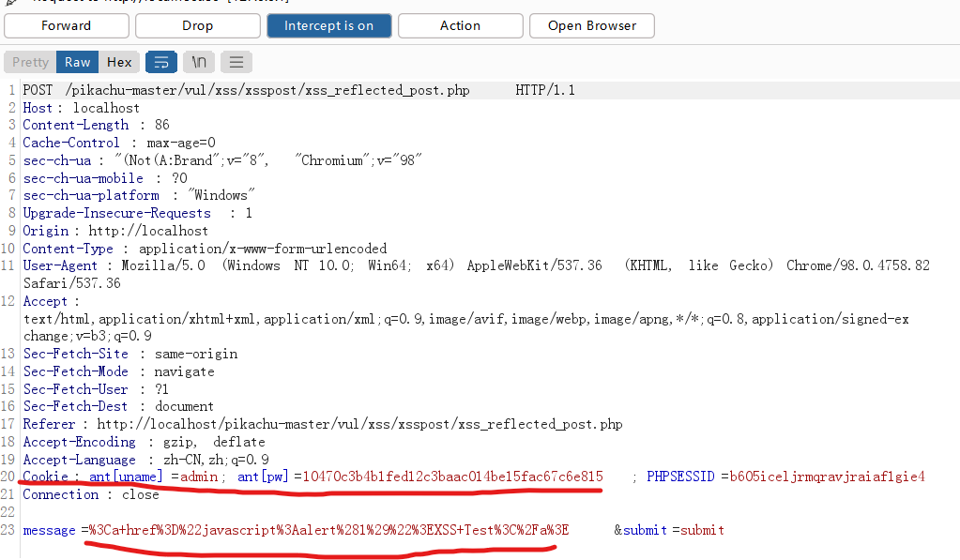Toggle the show non-printable characters \n icon
This screenshot has height=560, width=960.
pyautogui.click(x=199, y=63)
